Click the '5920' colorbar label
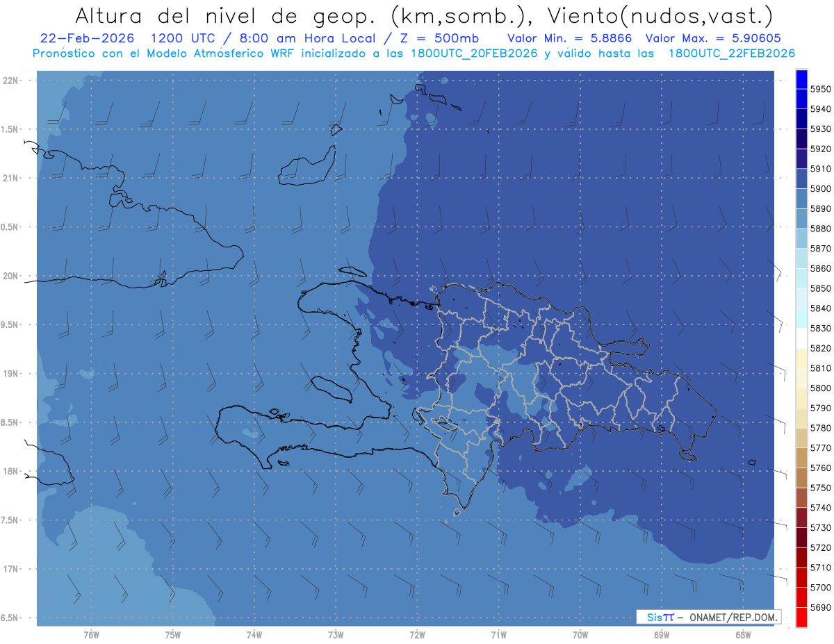 [x=820, y=149]
